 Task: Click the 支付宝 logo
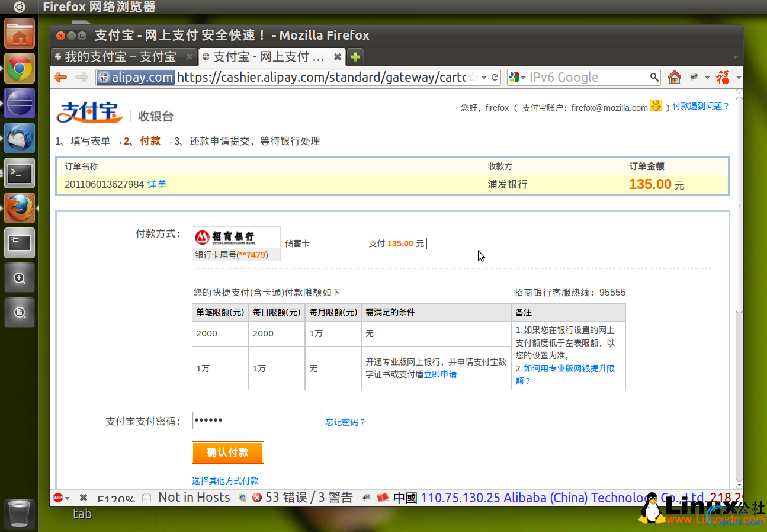tap(89, 113)
